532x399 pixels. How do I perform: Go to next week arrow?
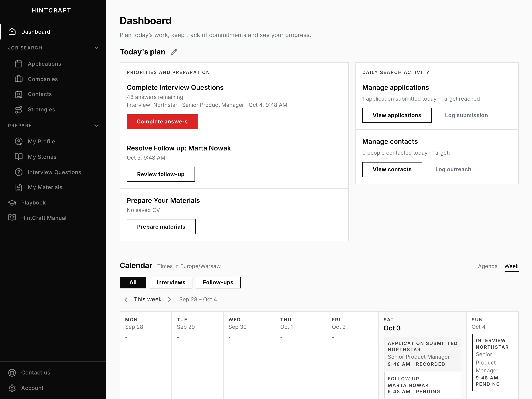(170, 299)
